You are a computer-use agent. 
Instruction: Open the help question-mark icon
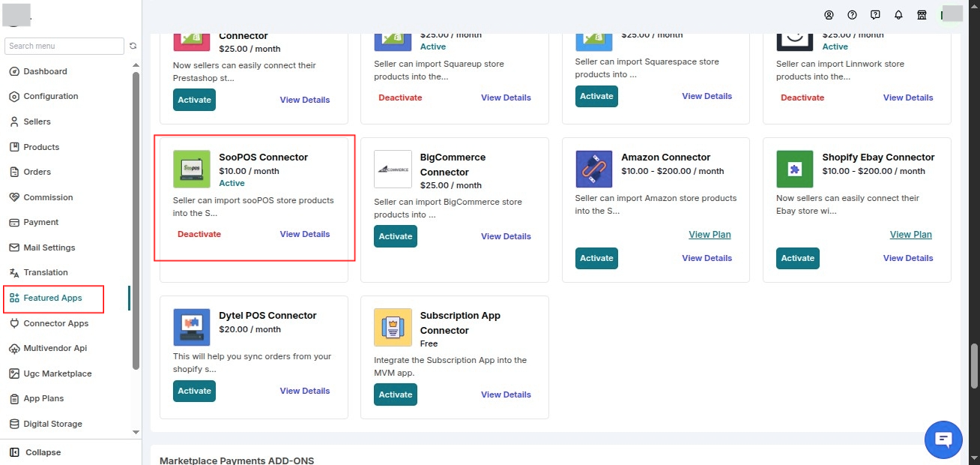(x=852, y=15)
